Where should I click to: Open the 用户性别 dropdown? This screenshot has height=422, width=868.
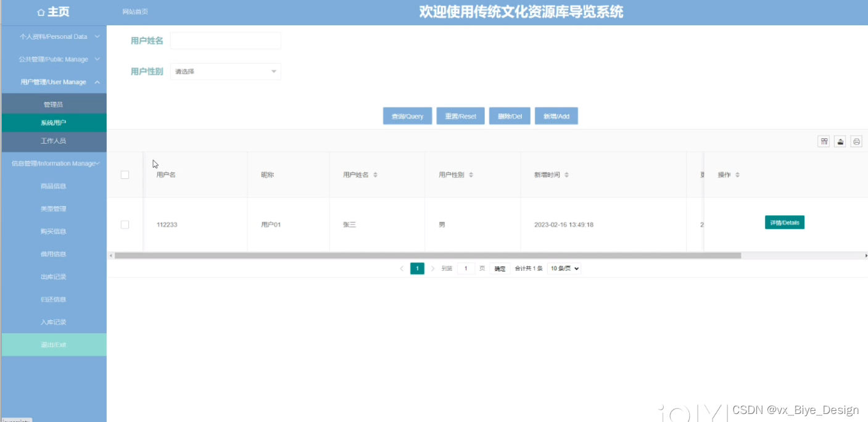click(225, 72)
